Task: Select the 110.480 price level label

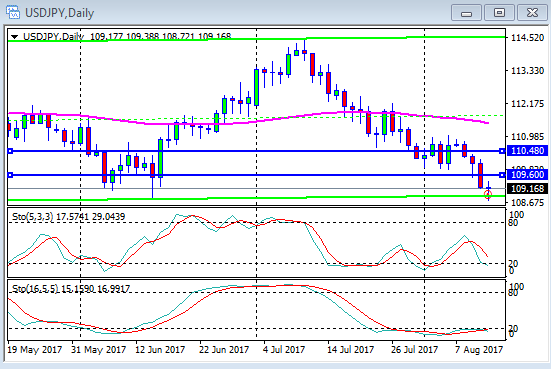Action: pos(527,151)
